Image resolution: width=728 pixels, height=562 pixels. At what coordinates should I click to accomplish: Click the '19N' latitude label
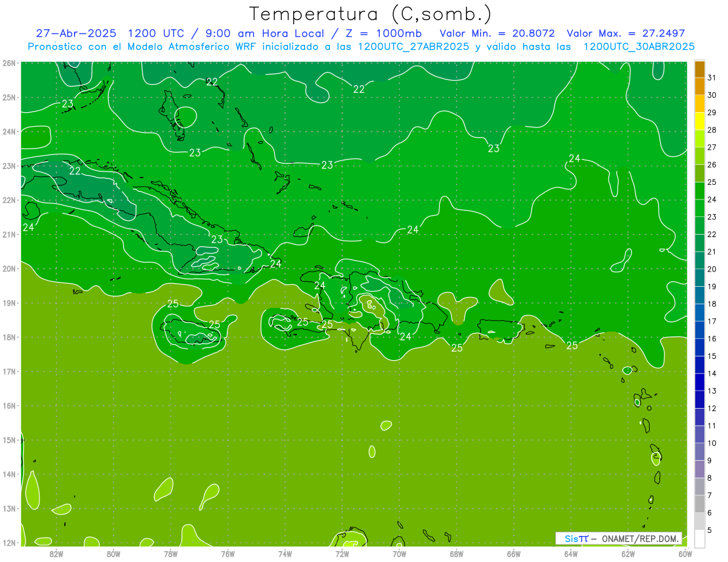9,303
